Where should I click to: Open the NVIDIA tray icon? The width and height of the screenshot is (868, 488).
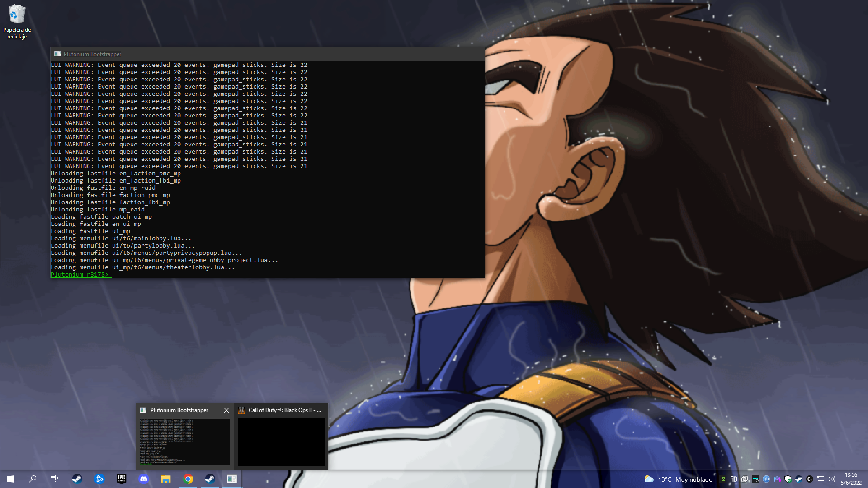click(723, 479)
